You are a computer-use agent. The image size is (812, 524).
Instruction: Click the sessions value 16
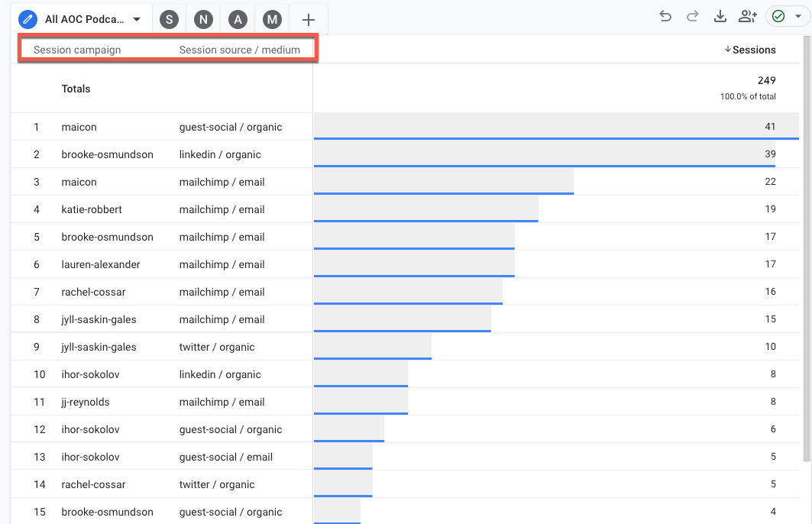click(770, 291)
